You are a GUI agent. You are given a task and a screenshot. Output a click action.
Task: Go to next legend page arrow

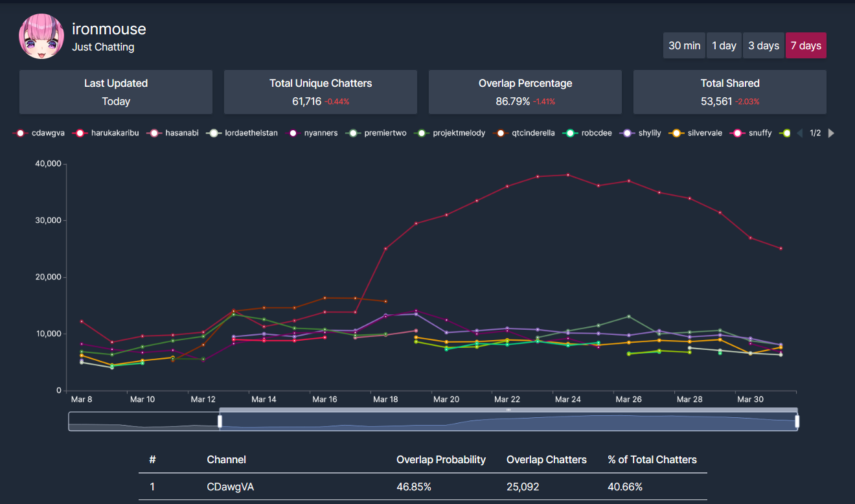[x=831, y=133]
